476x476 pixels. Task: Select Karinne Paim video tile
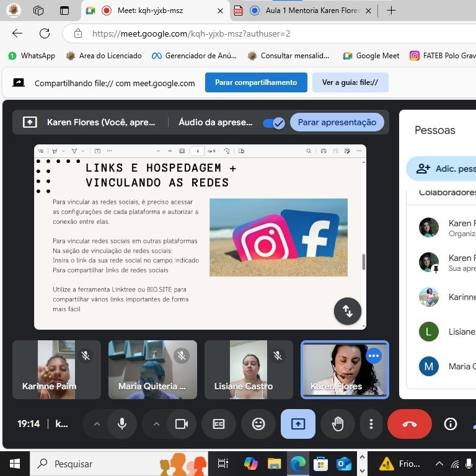(57, 369)
